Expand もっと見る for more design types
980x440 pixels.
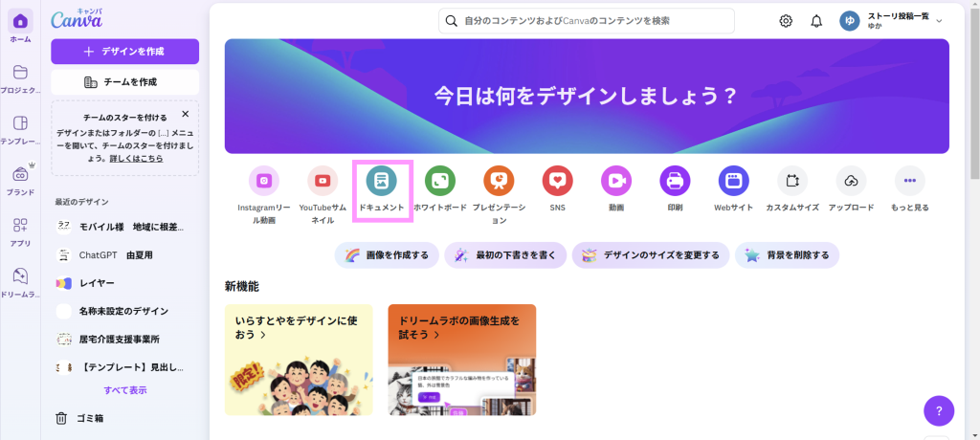909,181
